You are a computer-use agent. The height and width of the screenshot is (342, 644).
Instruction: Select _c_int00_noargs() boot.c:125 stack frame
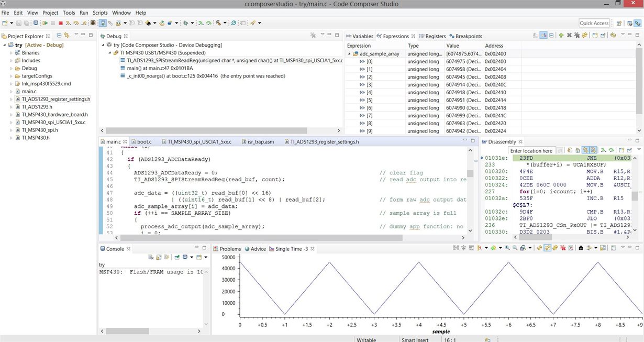pyautogui.click(x=202, y=76)
